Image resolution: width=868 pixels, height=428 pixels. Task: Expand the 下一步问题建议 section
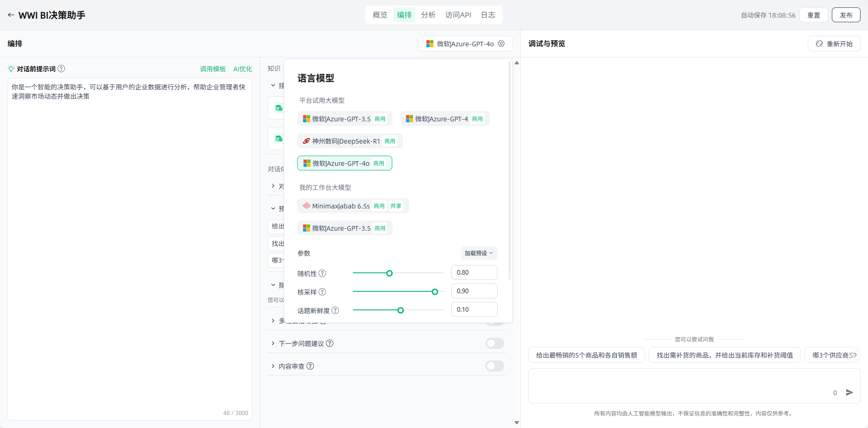[273, 343]
